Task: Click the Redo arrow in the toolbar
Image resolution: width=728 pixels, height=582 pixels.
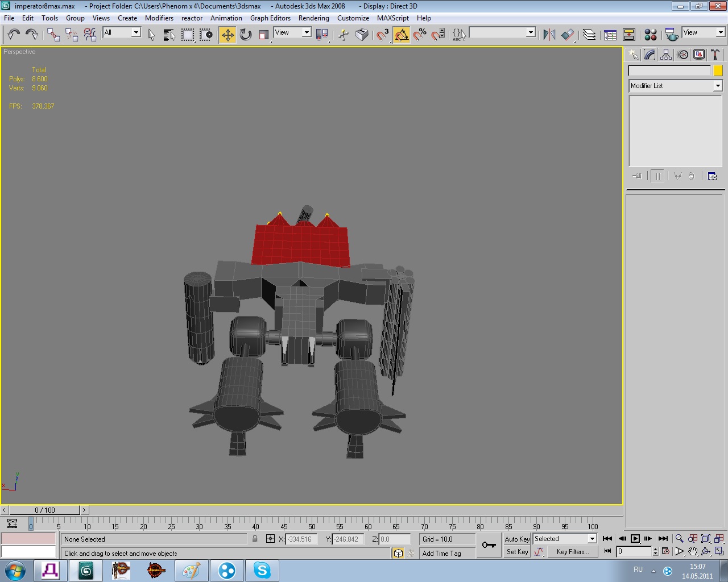Action: tap(32, 35)
